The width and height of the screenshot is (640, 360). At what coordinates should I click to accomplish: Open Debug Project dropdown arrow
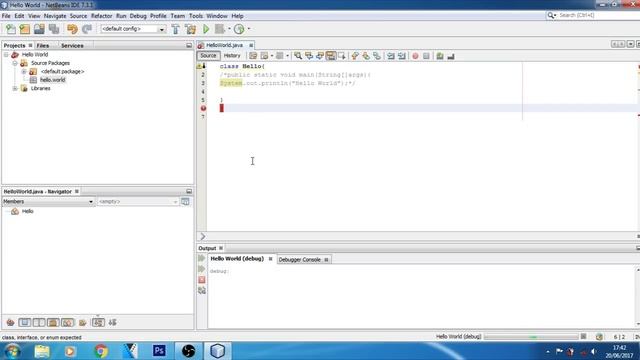point(229,29)
